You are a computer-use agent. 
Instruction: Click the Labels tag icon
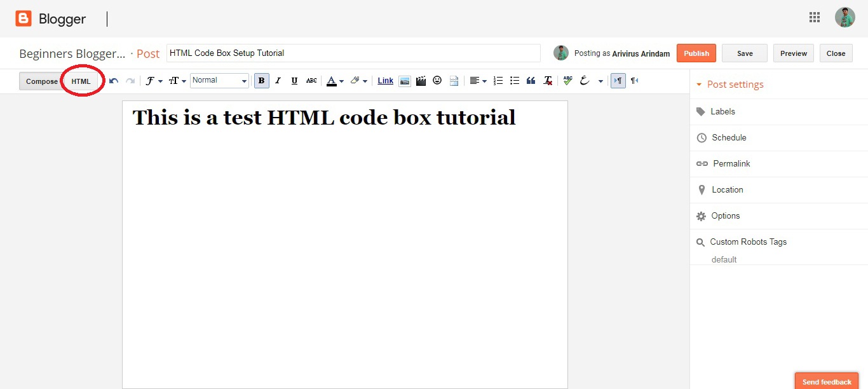pos(701,111)
